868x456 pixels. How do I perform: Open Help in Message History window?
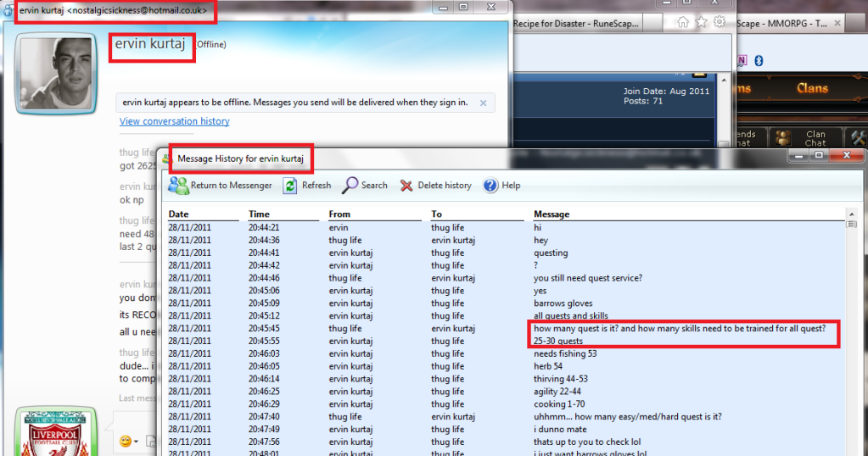[501, 186]
